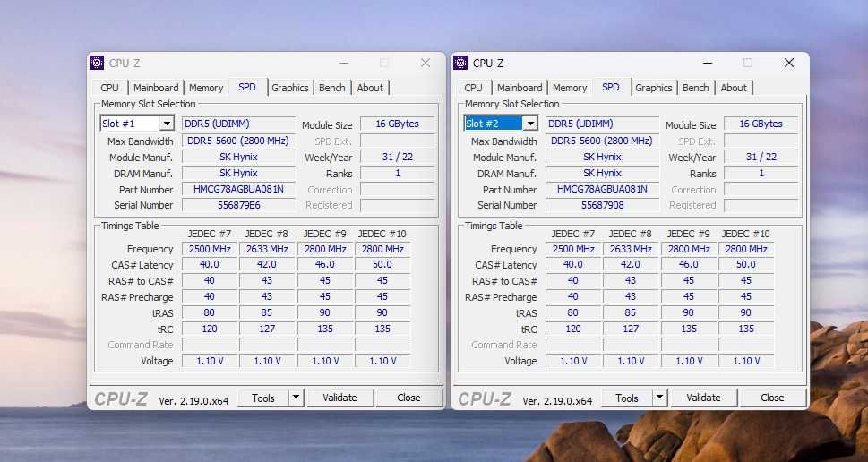Click Ranks value 1 in right window
Viewport: 868px width, 462px height.
point(761,173)
